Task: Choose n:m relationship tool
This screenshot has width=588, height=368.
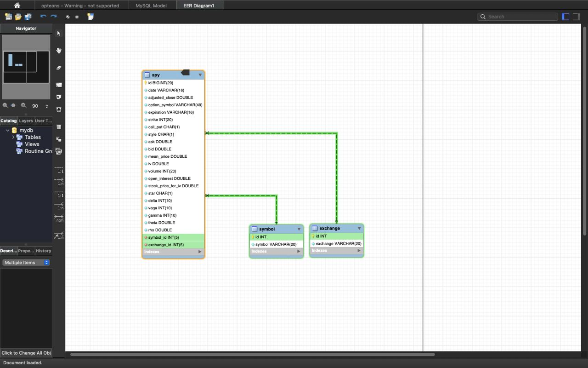Action: tap(59, 218)
